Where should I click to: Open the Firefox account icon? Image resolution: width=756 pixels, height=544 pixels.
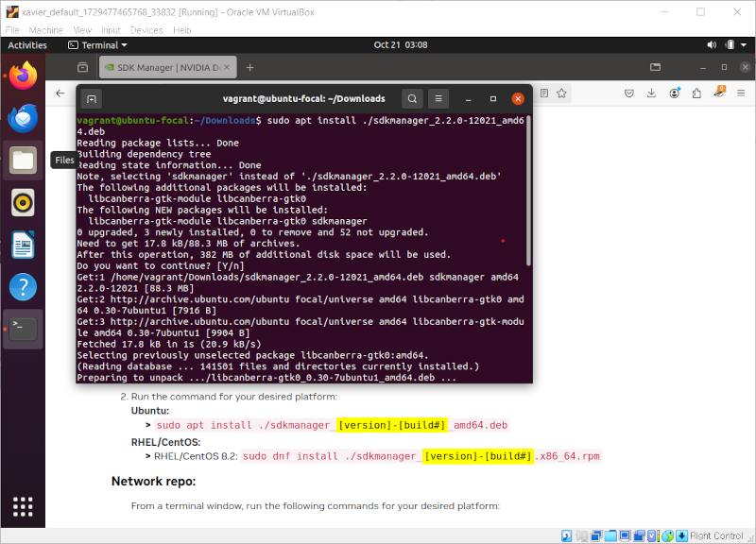point(675,93)
